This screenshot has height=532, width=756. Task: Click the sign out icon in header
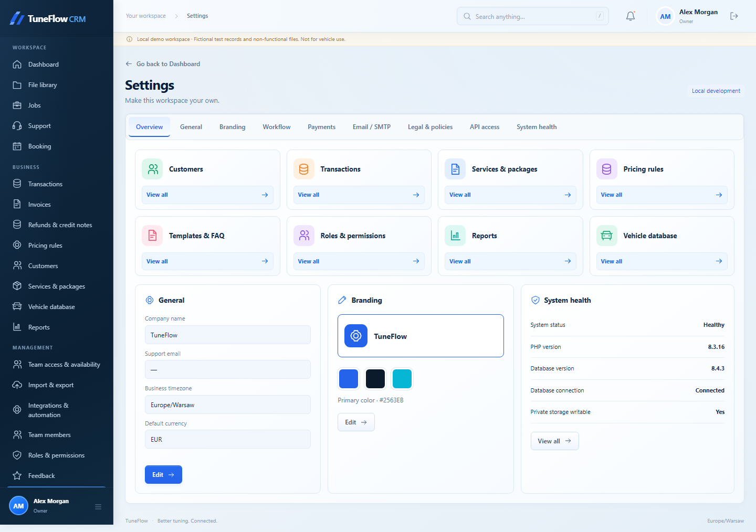(x=734, y=16)
